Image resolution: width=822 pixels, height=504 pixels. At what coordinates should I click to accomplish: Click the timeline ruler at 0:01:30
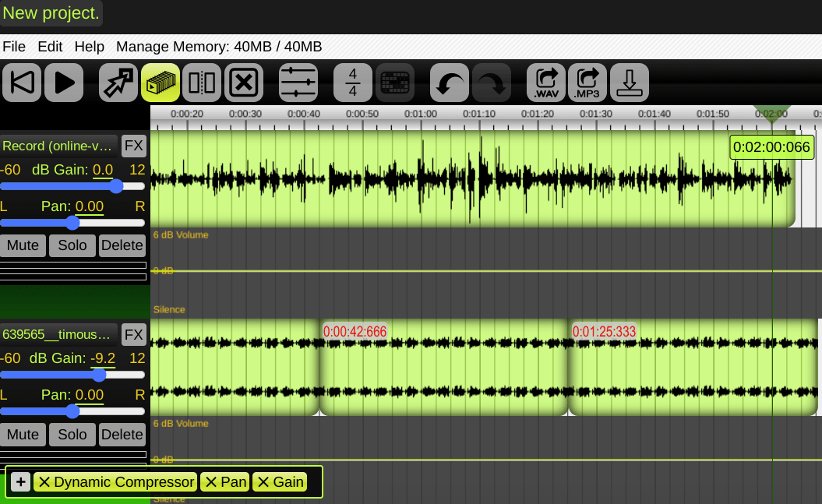(x=595, y=114)
